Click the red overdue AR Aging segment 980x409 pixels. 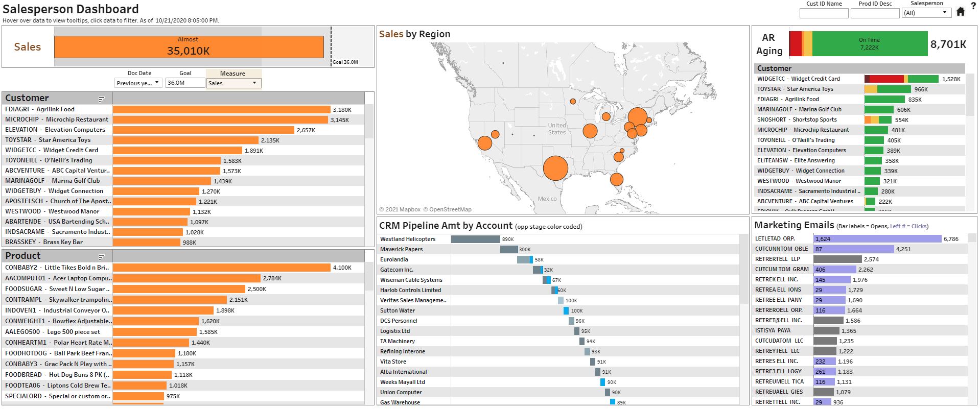[795, 43]
